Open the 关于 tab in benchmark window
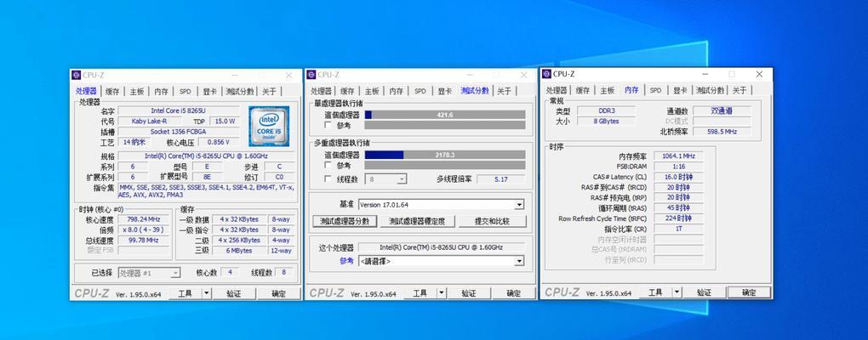This screenshot has width=868, height=340. (x=504, y=91)
